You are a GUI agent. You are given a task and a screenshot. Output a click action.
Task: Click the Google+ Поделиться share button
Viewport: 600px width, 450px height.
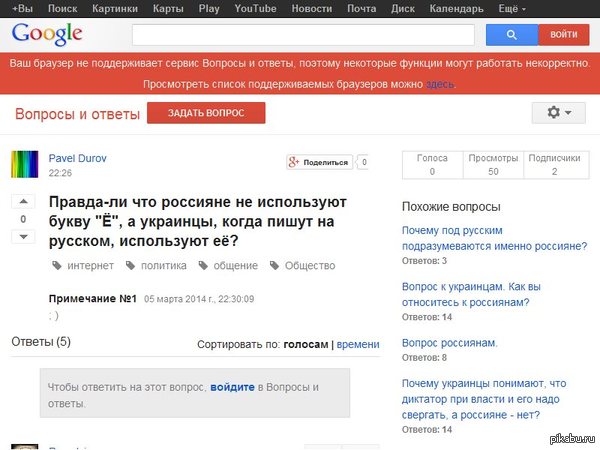point(319,162)
